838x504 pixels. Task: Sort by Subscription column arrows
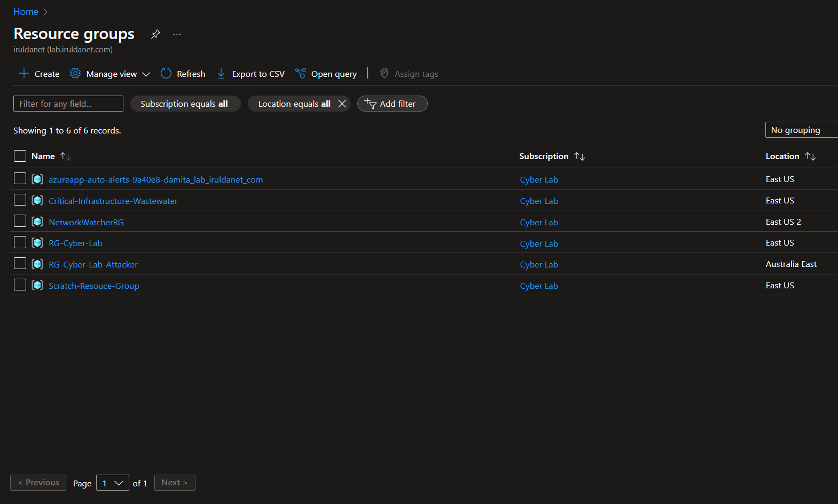pos(579,156)
